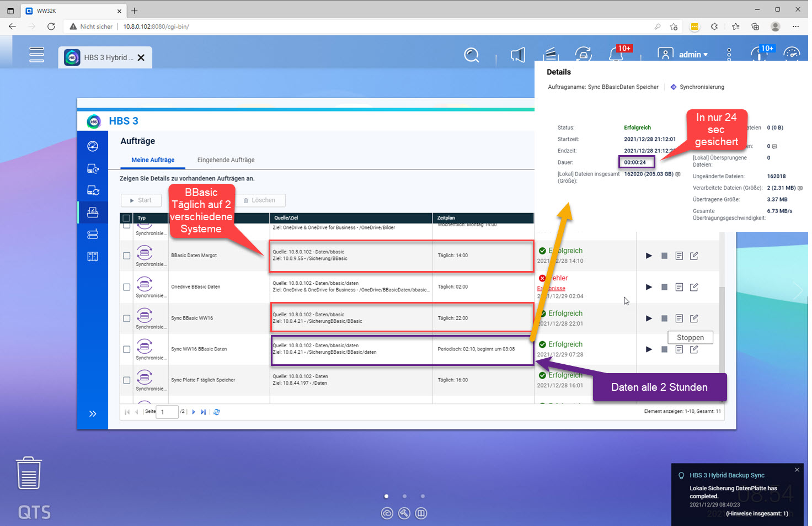812x526 pixels.
Task: Open Backup & Restore in HBS sidebar
Action: coord(93,168)
